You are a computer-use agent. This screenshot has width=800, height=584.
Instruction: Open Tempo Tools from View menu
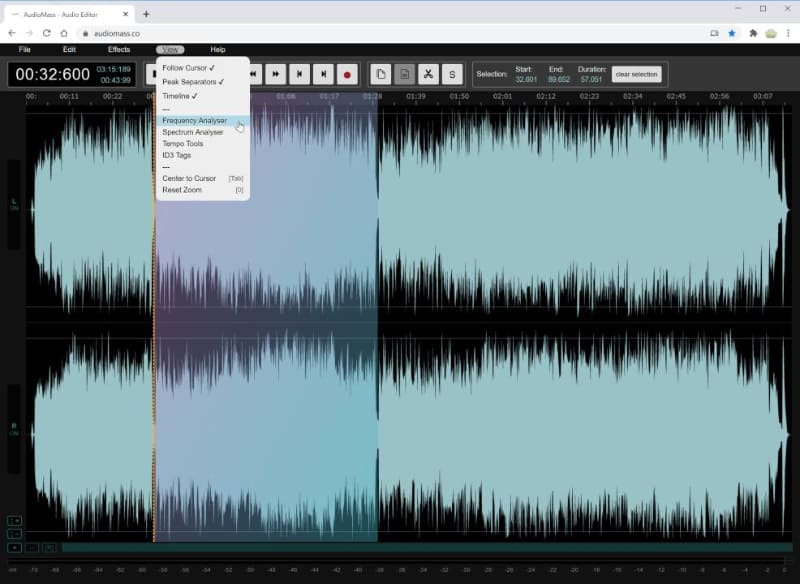[203, 144]
